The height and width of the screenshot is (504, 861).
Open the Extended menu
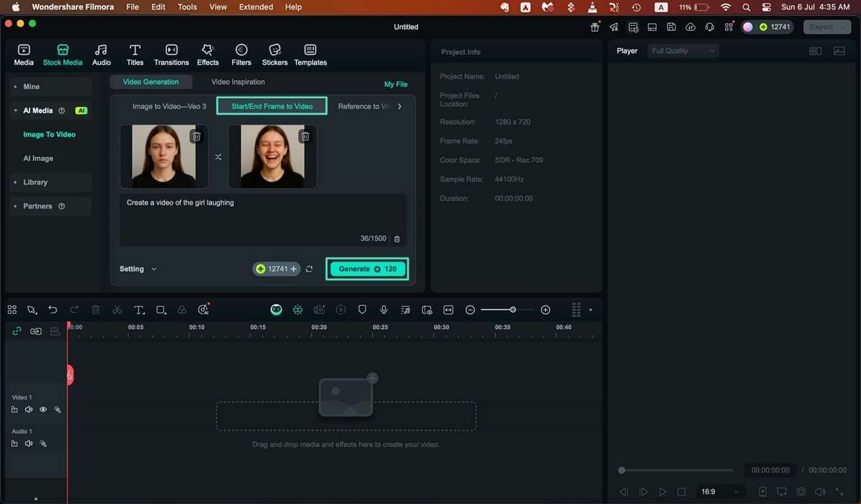pos(256,7)
